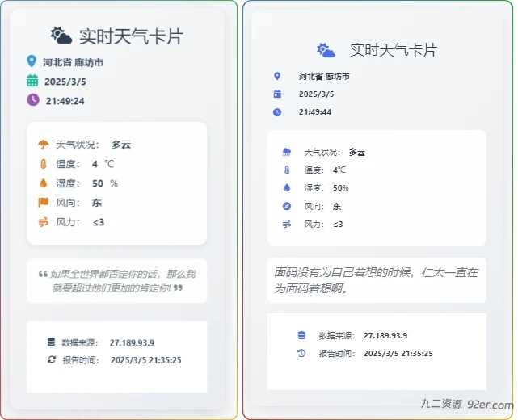Click the orange humidity droplet icon
The image size is (518, 420).
(44, 183)
